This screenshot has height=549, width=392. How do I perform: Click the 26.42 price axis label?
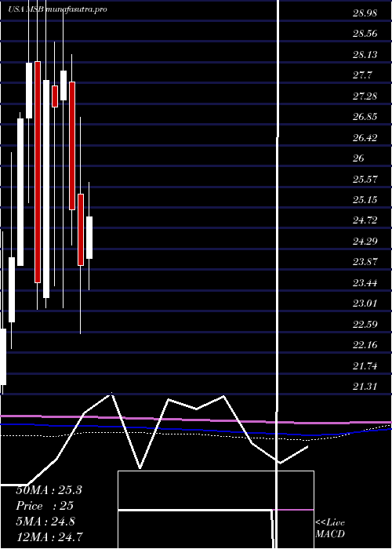pyautogui.click(x=365, y=137)
